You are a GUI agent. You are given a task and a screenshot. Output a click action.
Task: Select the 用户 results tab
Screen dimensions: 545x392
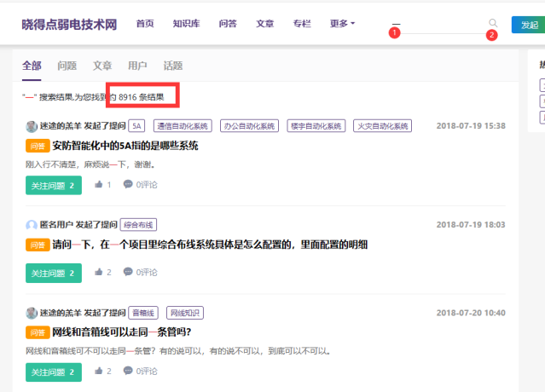pos(137,66)
